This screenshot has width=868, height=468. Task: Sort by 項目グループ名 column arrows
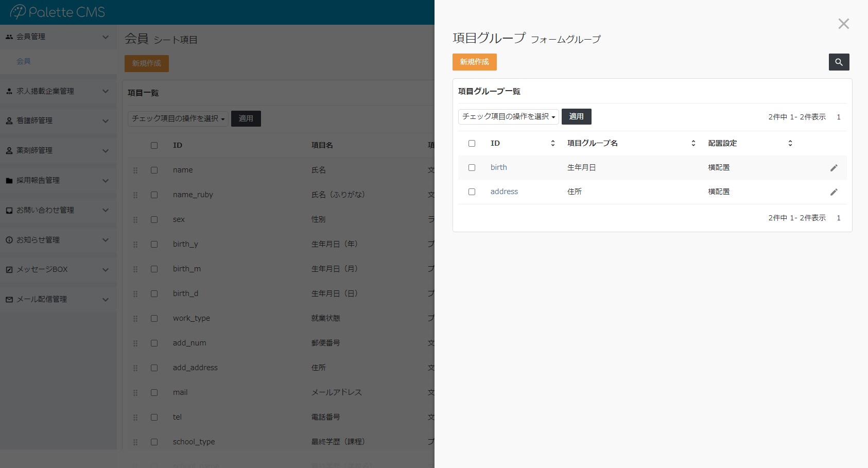(693, 143)
